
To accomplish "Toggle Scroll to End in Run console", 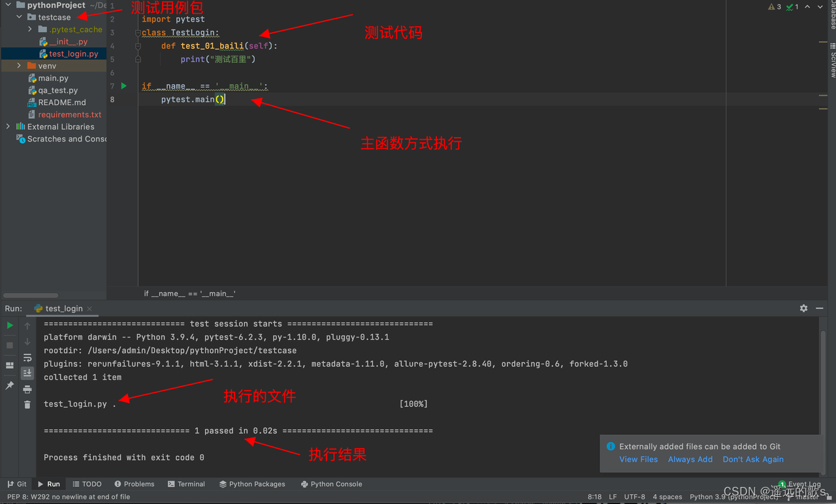I will (x=27, y=373).
